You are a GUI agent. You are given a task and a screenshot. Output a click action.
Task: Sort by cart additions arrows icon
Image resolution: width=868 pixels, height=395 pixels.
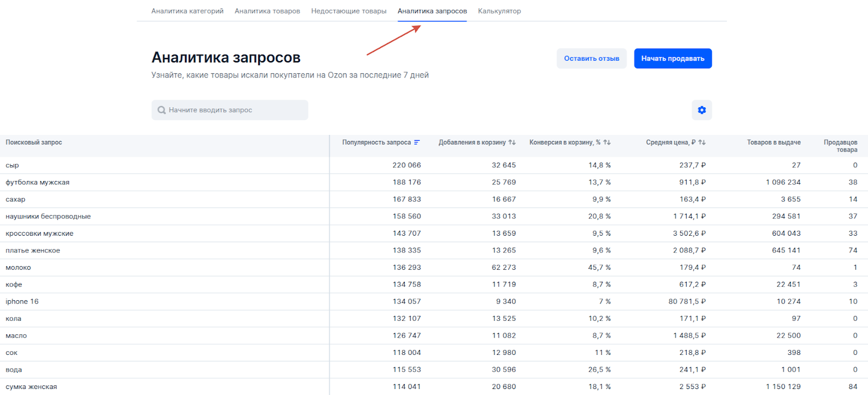512,143
